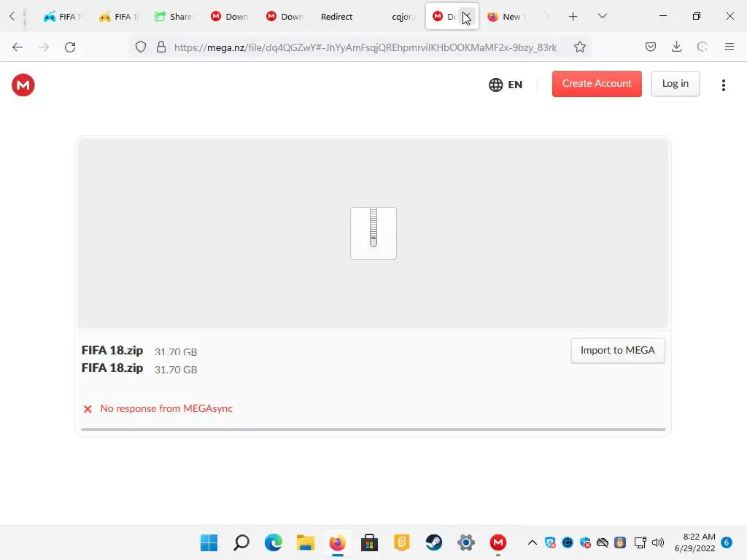Viewport: 747px width, 560px height.
Task: Click the red X error icon
Action: tap(88, 409)
